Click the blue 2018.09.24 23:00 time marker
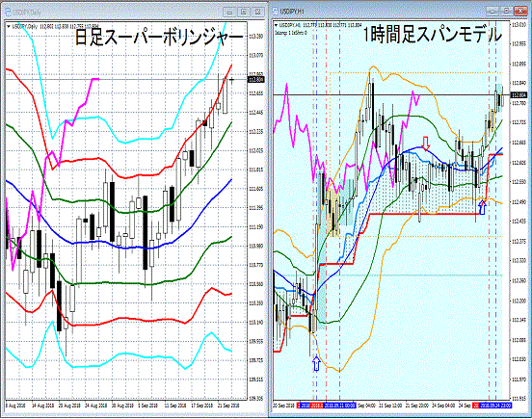This screenshot has width=532, height=419. click(495, 406)
